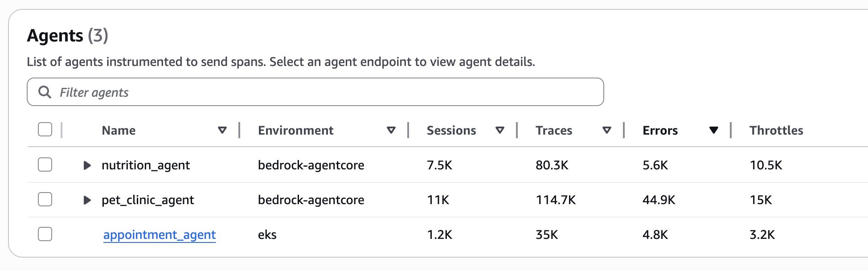Click the Errors sort arrow icon
This screenshot has height=271, width=868.
pyautogui.click(x=714, y=130)
